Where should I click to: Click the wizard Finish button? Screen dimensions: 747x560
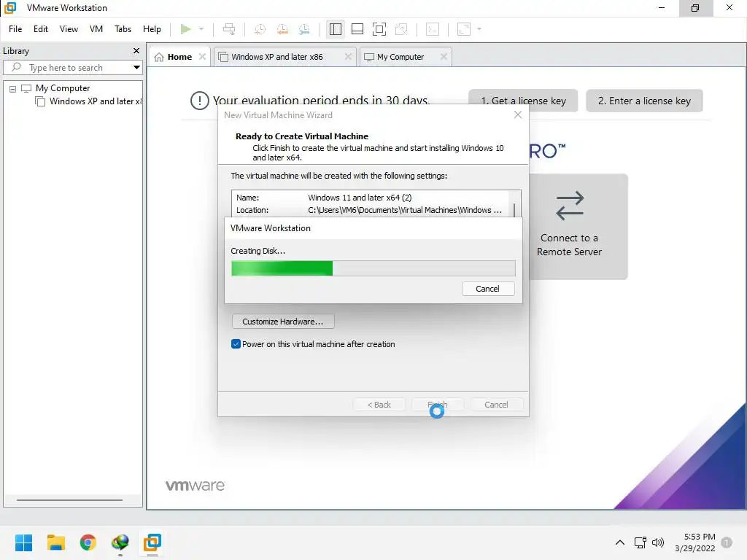[x=438, y=405]
